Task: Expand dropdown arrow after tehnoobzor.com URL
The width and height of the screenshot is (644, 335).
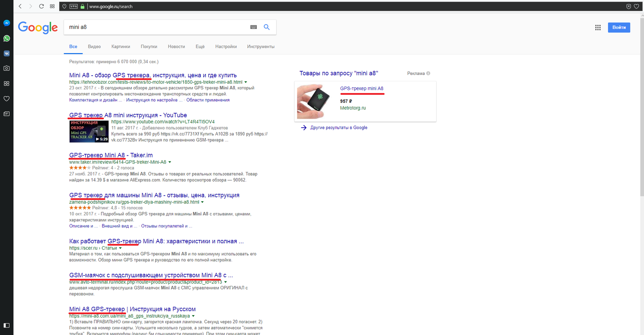Action: point(246,82)
